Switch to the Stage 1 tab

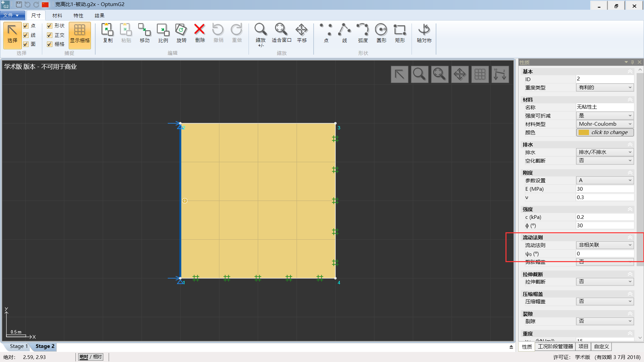pos(19,346)
